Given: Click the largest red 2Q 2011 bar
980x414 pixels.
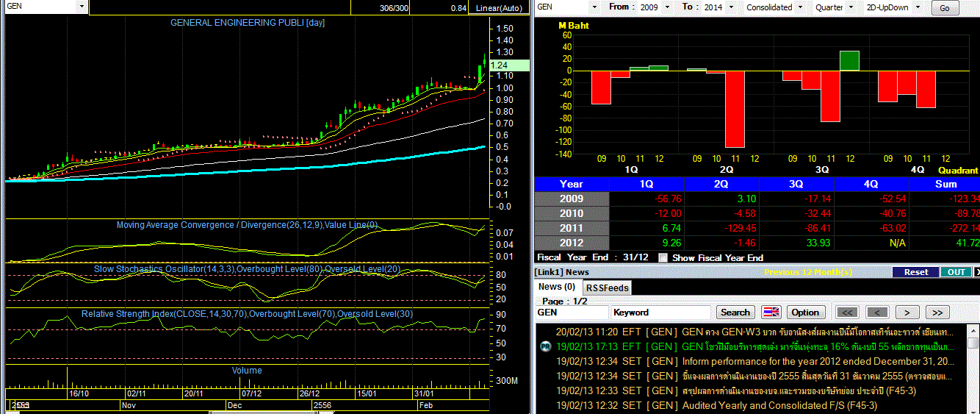Looking at the screenshot, I should (x=735, y=109).
